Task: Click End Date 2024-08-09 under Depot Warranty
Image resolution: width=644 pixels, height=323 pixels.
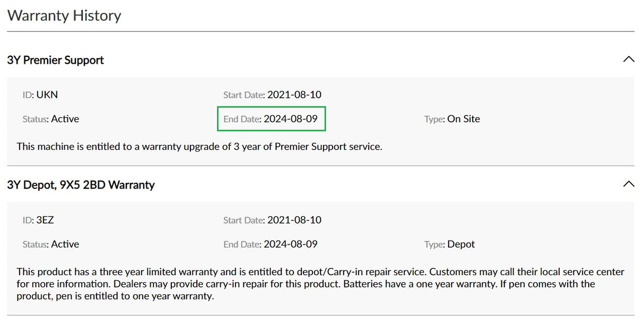Action: coord(290,244)
